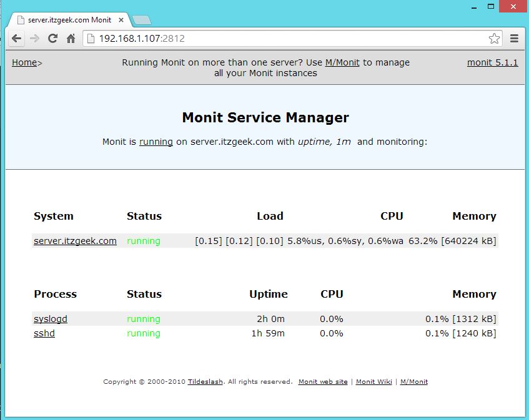Open the Monit web site link
Image resolution: width=529 pixels, height=420 pixels.
[323, 381]
